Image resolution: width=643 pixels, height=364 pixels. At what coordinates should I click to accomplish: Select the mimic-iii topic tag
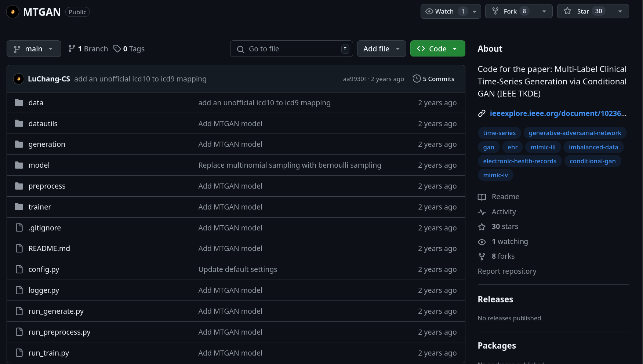click(543, 147)
